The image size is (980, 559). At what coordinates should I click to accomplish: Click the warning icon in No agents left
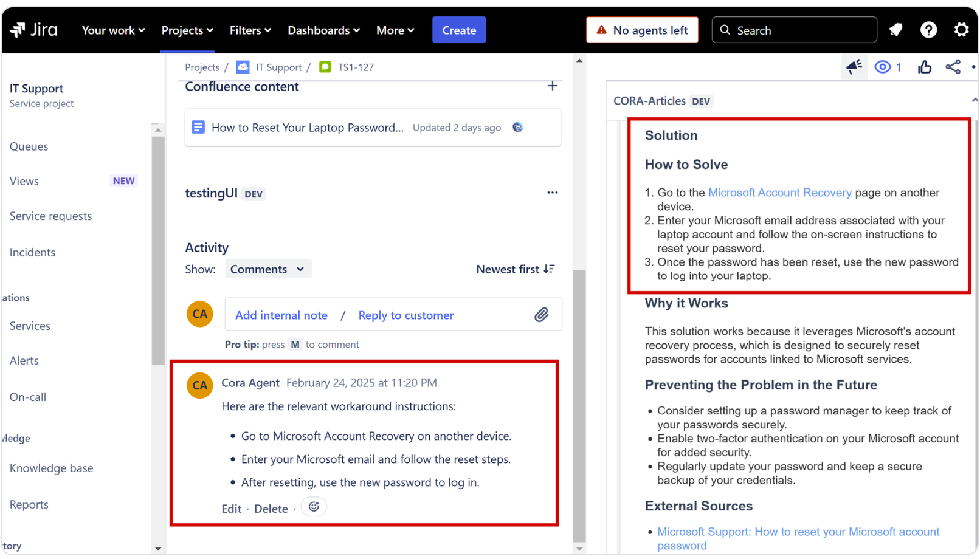coord(601,30)
